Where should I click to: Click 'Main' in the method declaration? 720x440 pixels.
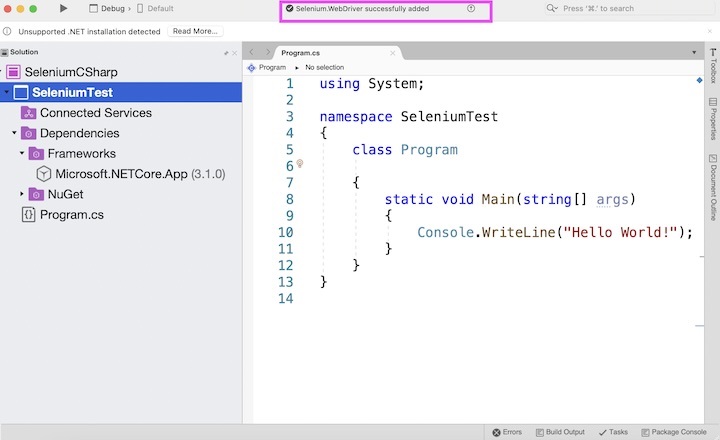coord(498,199)
